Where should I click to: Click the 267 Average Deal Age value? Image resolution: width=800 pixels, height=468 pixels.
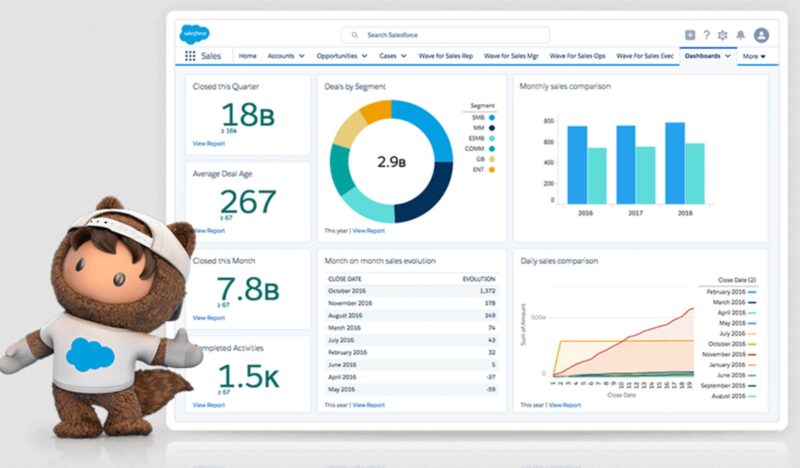coord(248,202)
